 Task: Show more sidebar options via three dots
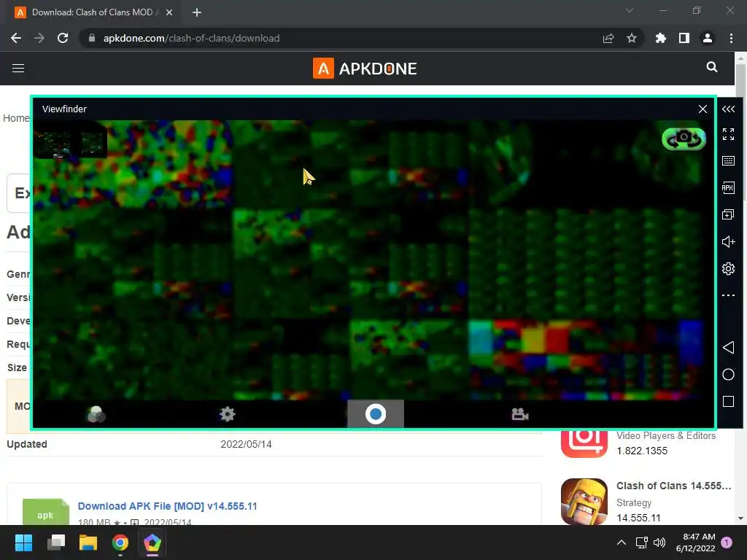728,295
